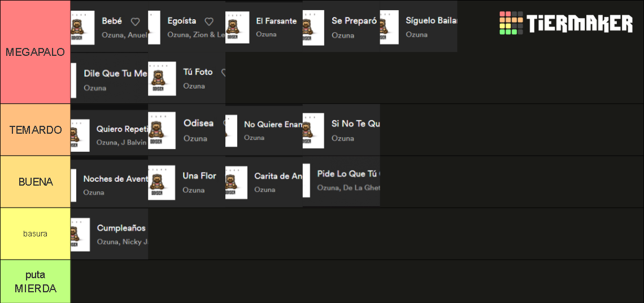This screenshot has width=644, height=303.
Task: Click the yellow basura tier label
Action: (36, 234)
